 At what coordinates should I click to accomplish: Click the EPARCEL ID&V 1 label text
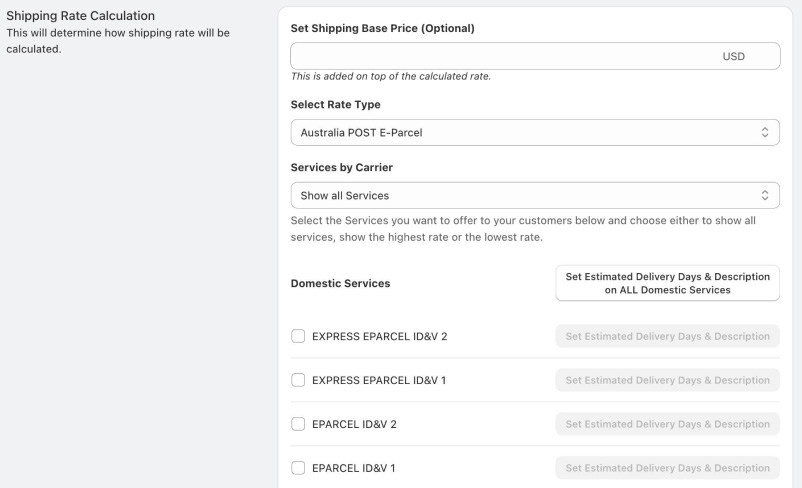point(353,468)
